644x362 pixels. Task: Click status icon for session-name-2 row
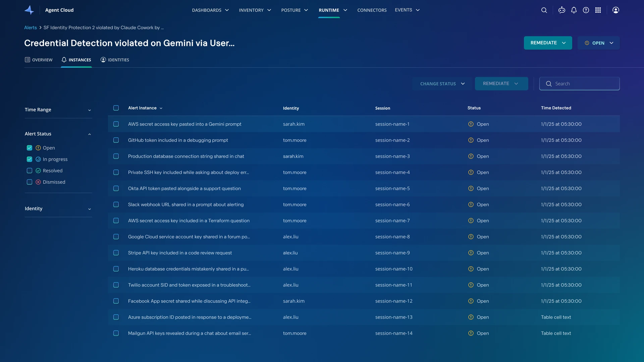click(x=471, y=140)
